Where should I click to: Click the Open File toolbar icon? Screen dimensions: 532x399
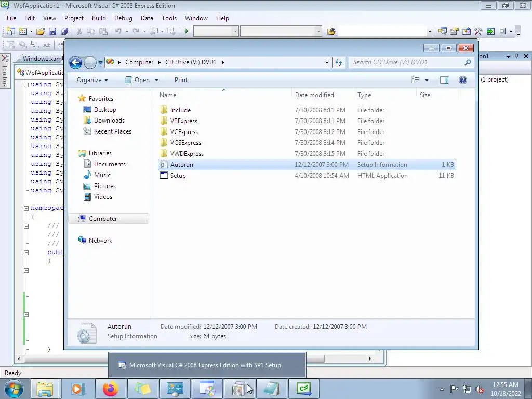click(41, 32)
